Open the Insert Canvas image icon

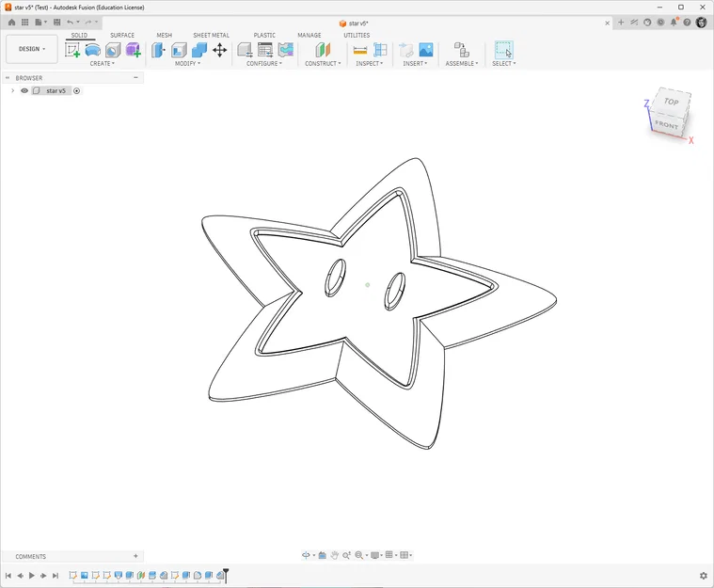pyautogui.click(x=426, y=50)
